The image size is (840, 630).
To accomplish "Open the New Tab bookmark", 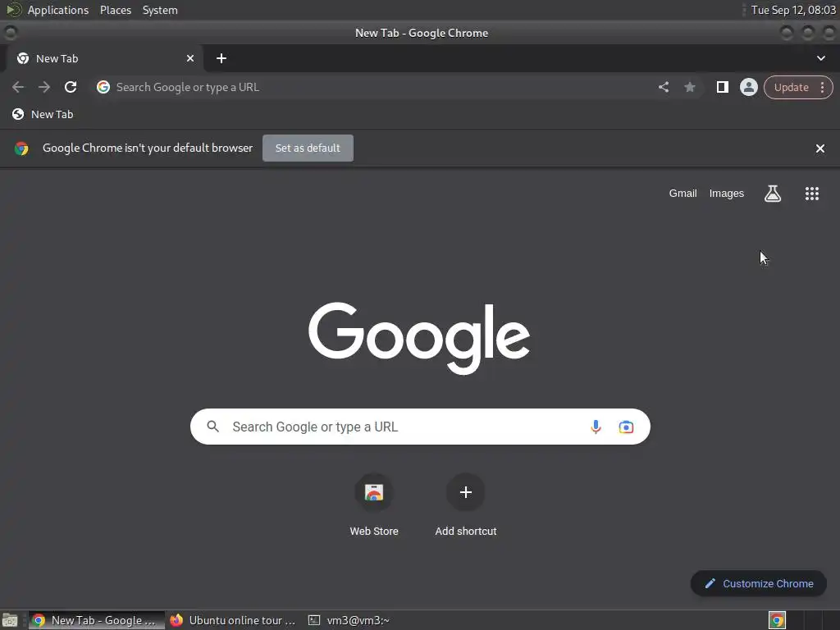I will [43, 114].
